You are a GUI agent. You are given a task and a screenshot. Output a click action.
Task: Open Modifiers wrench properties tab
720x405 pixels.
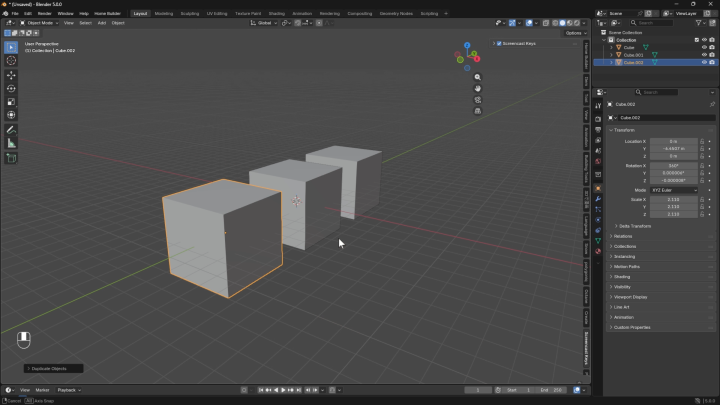pyautogui.click(x=598, y=199)
